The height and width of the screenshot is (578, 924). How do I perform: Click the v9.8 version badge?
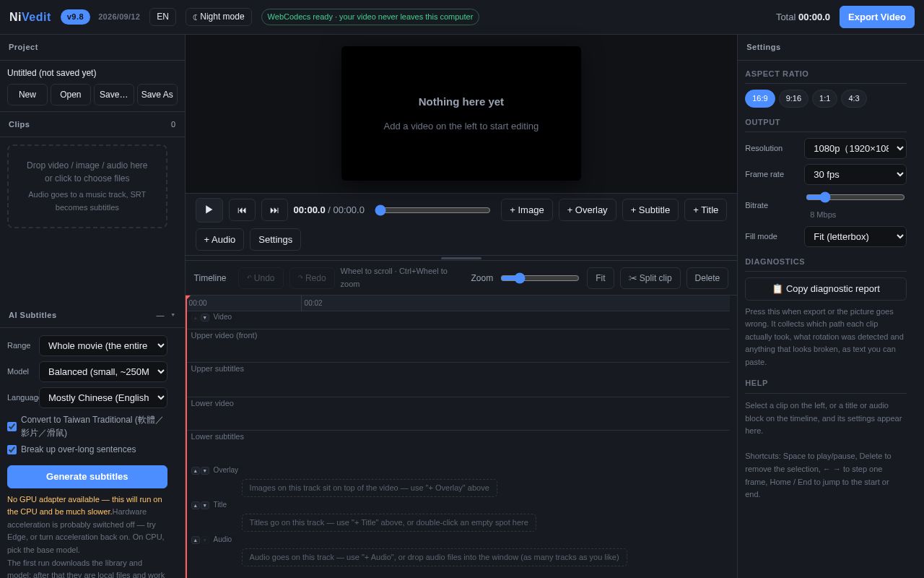click(x=75, y=17)
